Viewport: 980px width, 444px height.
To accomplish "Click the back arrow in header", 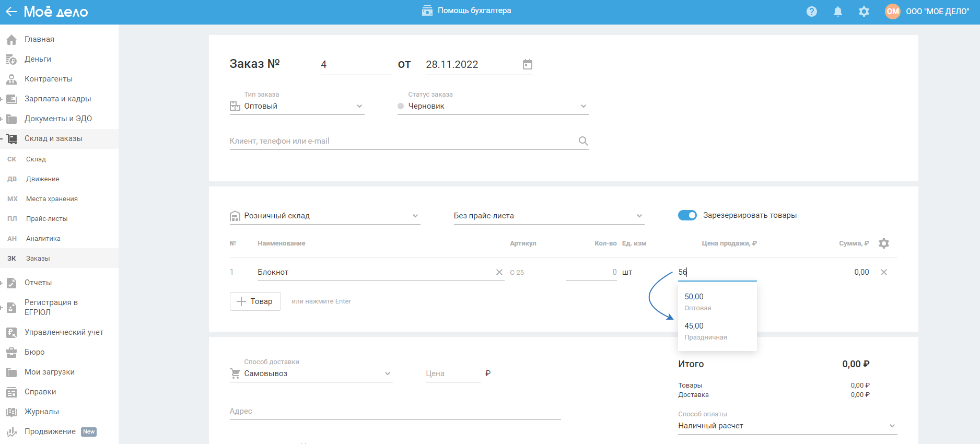I will coord(11,11).
